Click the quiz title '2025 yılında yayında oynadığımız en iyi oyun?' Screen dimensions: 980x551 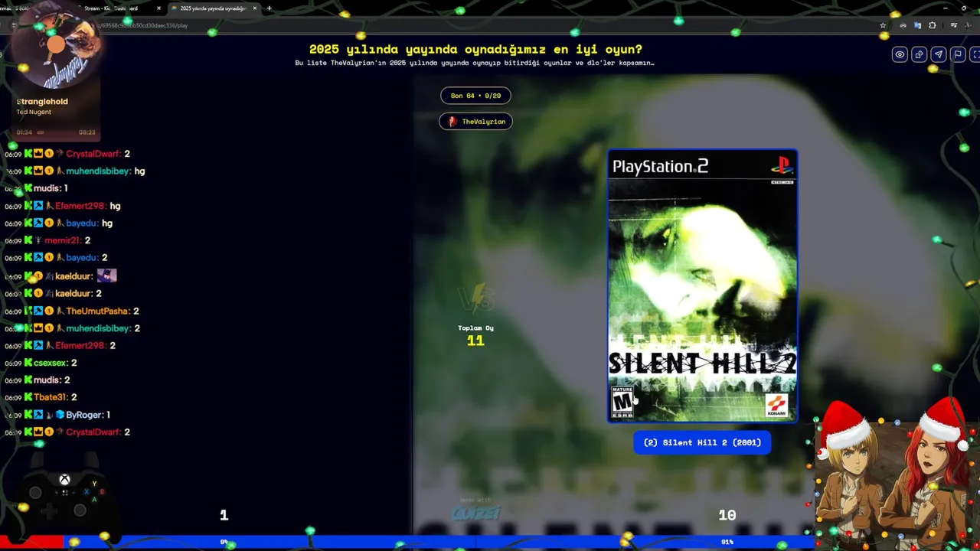point(475,50)
